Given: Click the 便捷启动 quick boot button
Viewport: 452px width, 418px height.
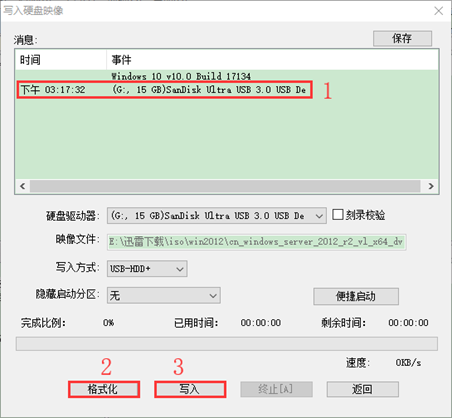Looking at the screenshot, I should click(x=356, y=296).
